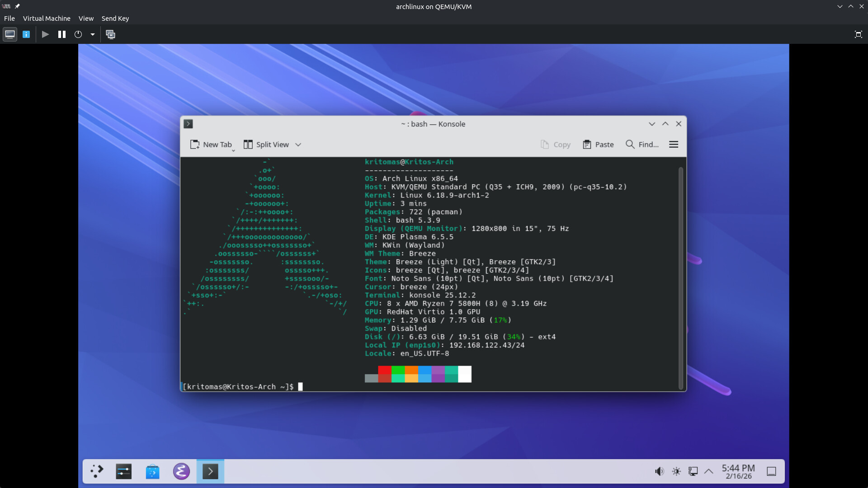Image resolution: width=868 pixels, height=488 pixels.
Task: Open the volume control tray icon
Action: pos(659,471)
